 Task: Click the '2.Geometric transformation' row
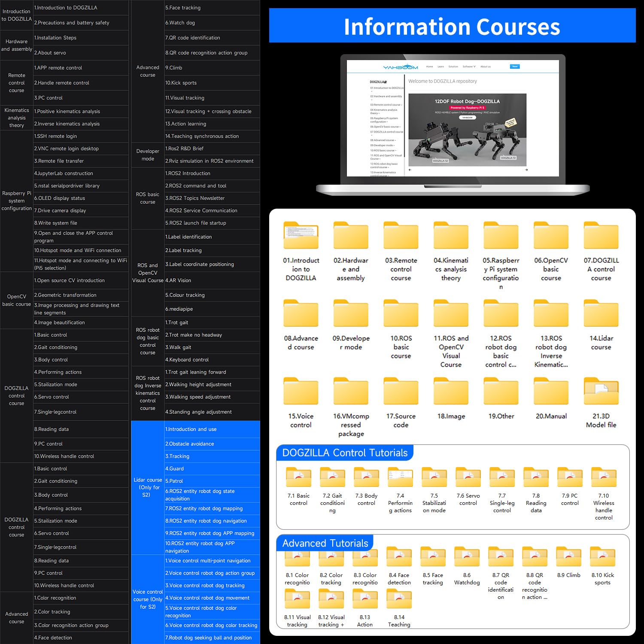(81, 295)
